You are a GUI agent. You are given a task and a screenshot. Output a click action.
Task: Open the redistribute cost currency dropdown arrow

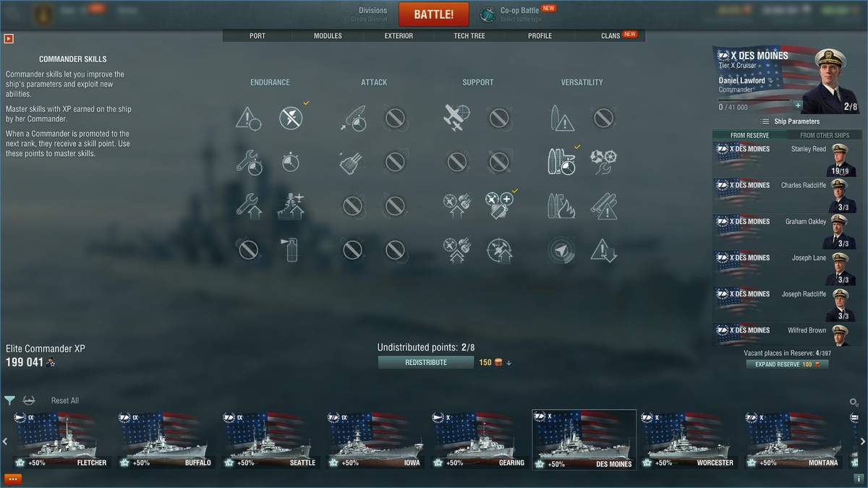509,363
